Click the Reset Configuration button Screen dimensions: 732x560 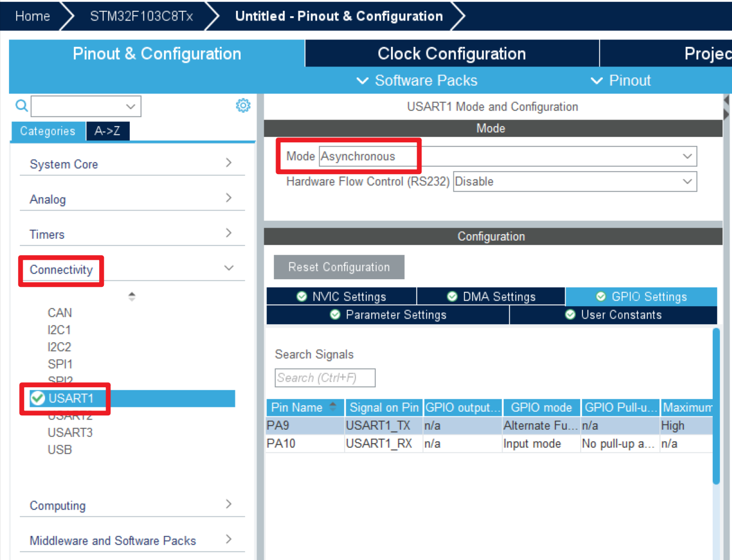[339, 267]
